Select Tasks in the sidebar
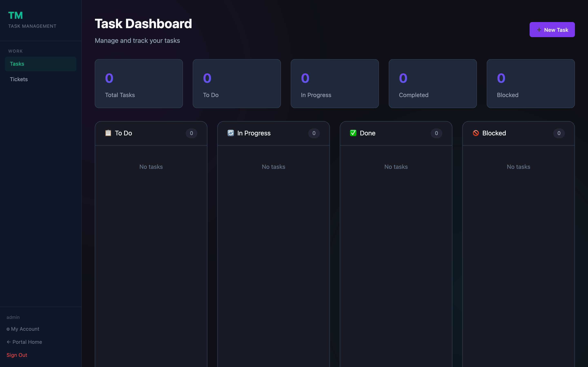 pyautogui.click(x=17, y=64)
